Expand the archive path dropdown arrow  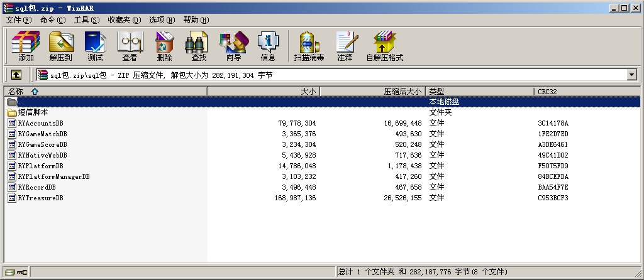[631, 75]
